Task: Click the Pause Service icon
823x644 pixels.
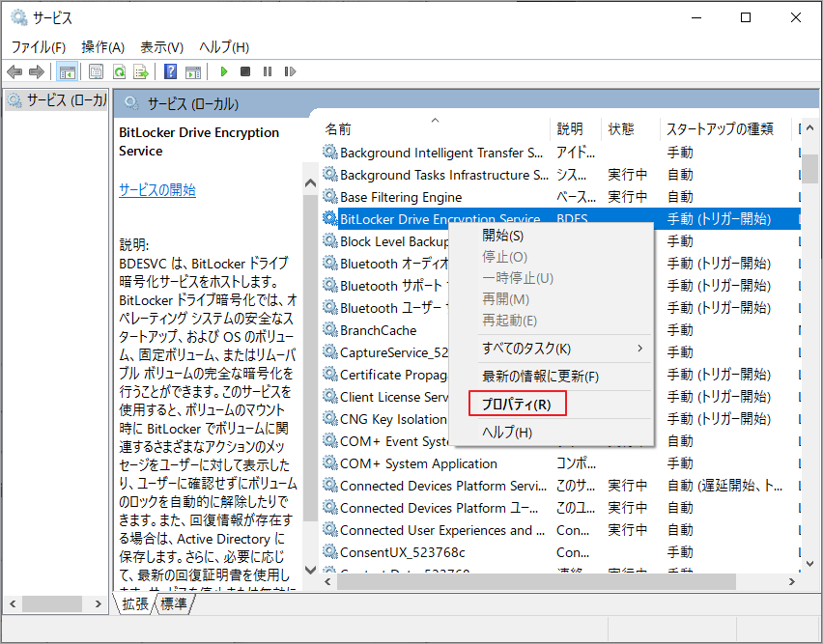Action: 269,70
